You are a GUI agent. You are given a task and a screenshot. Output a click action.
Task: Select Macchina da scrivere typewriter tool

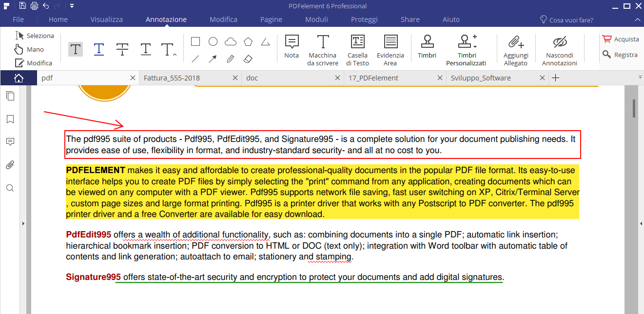click(323, 50)
